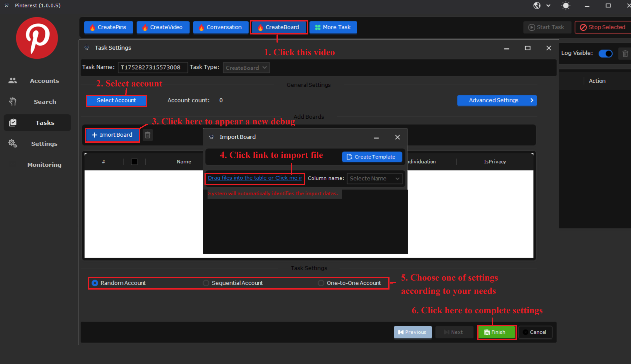Viewport: 631px width, 364px height.
Task: Click the # column header
Action: click(x=103, y=162)
